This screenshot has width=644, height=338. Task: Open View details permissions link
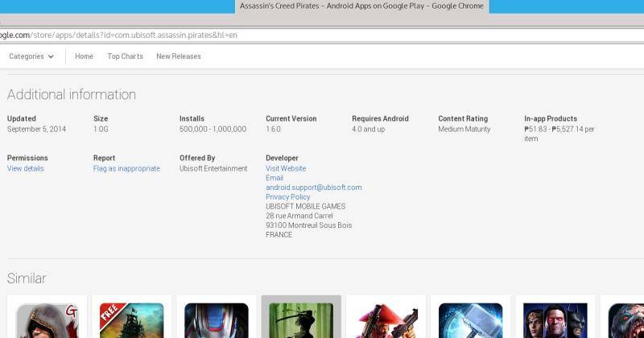coord(26,168)
